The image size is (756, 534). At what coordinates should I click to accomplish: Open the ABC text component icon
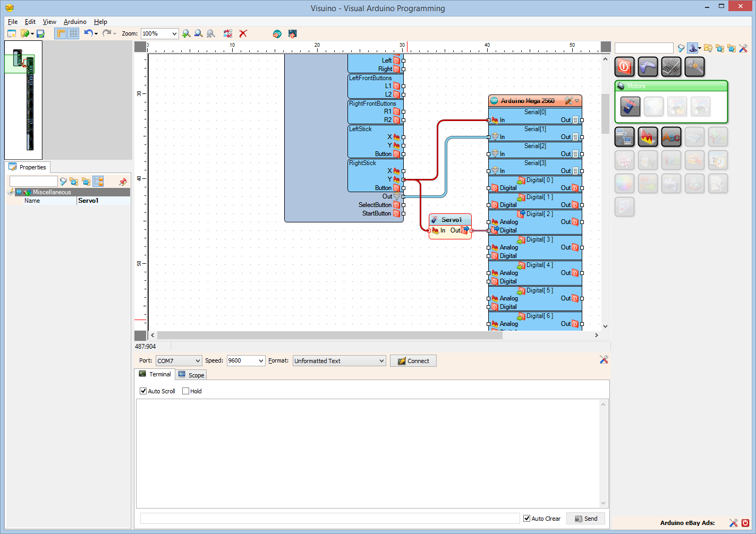click(x=671, y=136)
